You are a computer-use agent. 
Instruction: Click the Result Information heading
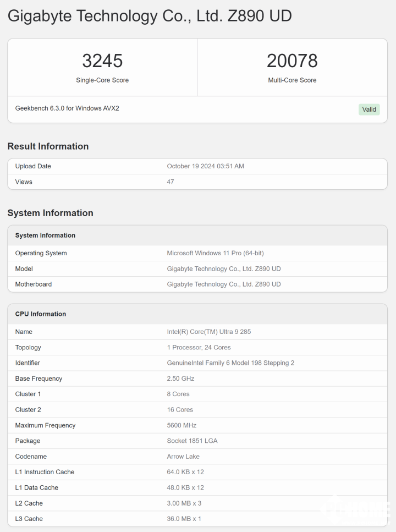48,146
